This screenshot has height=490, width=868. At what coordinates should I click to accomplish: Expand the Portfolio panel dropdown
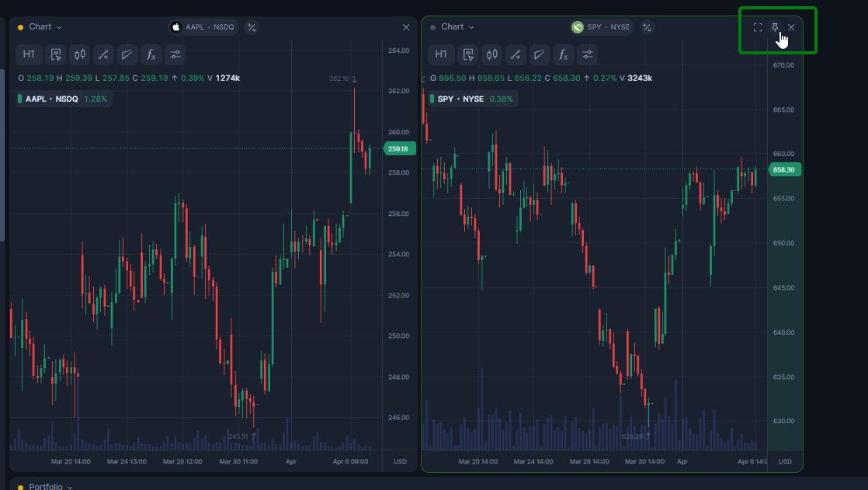[x=50, y=486]
